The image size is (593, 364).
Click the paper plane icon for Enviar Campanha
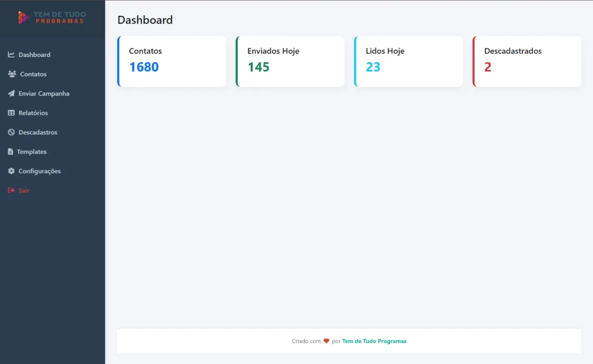tap(11, 94)
